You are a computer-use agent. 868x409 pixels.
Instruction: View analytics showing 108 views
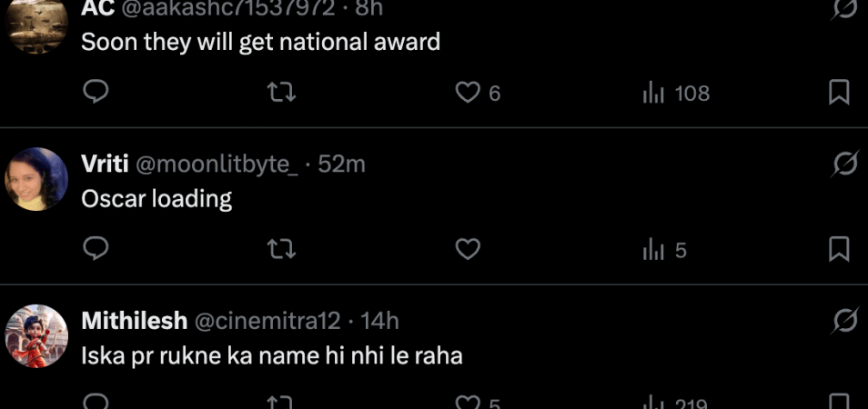tap(675, 93)
